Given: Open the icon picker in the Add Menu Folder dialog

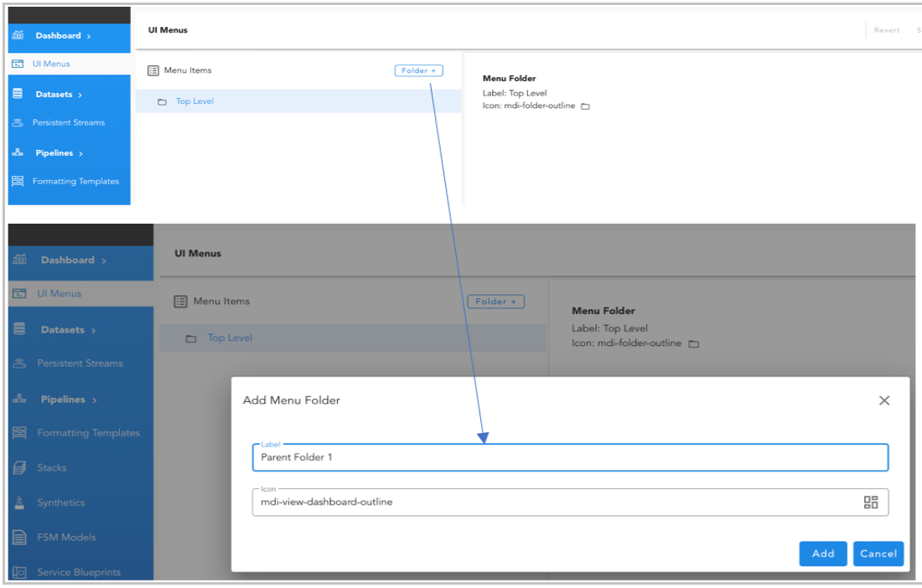Looking at the screenshot, I should click(x=870, y=502).
